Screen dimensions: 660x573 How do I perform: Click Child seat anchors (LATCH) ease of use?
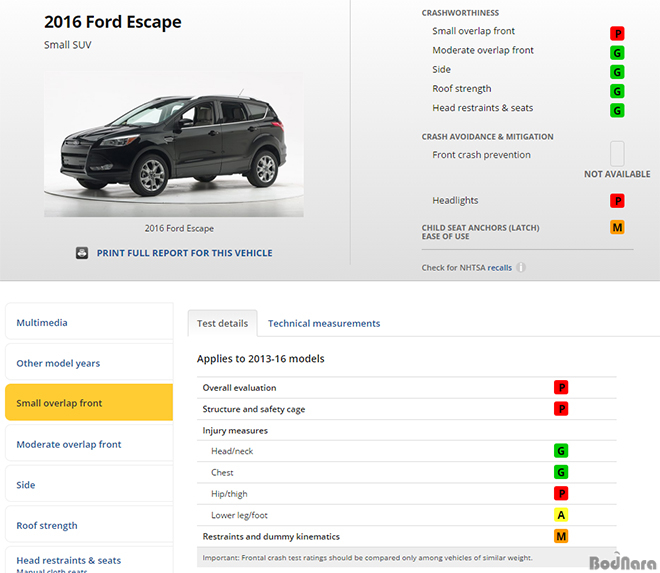(x=480, y=232)
